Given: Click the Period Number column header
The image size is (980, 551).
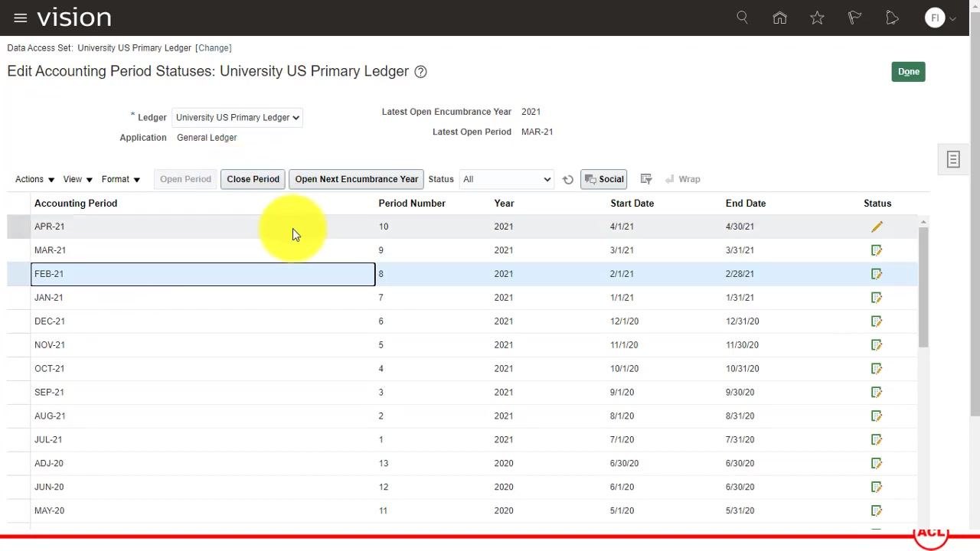Looking at the screenshot, I should click(x=412, y=204).
